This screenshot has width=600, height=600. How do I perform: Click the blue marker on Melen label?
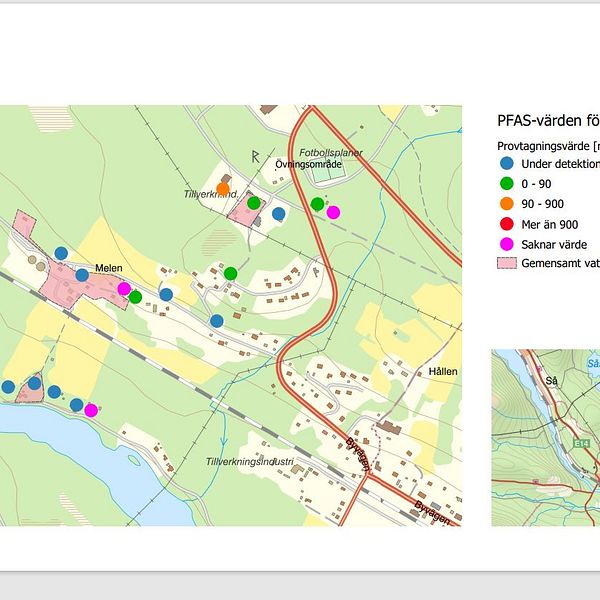82,275
